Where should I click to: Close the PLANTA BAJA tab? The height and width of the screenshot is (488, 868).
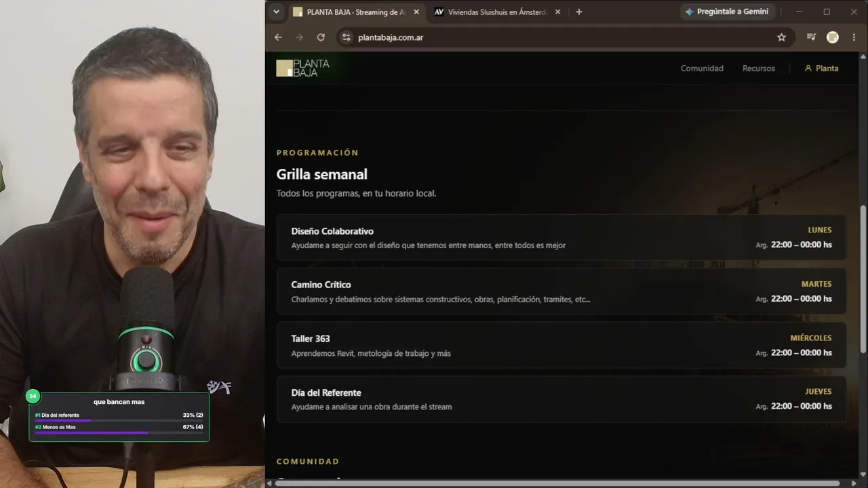[416, 12]
